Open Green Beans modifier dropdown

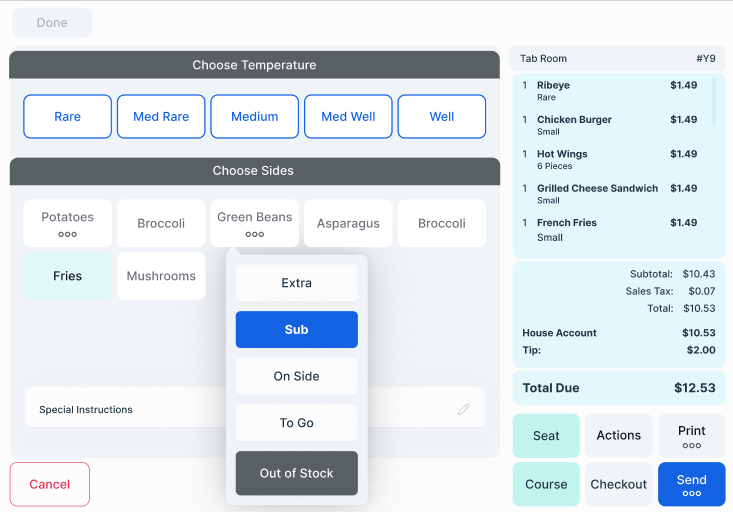point(254,223)
